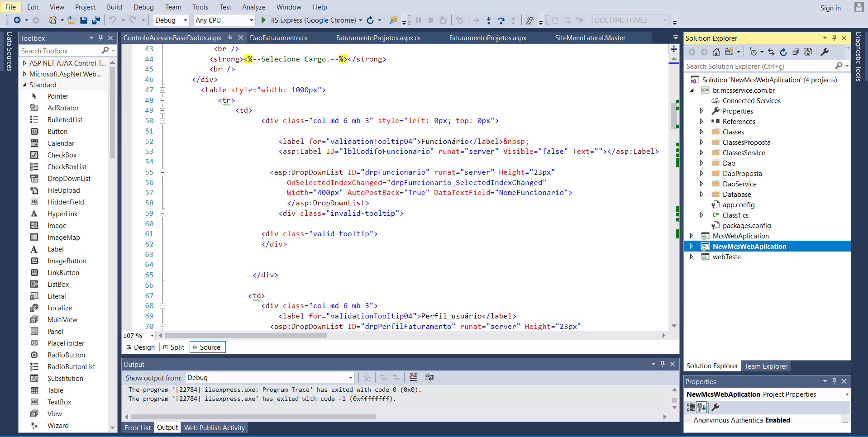Click Sign in link
This screenshot has width=868, height=437.
point(830,8)
